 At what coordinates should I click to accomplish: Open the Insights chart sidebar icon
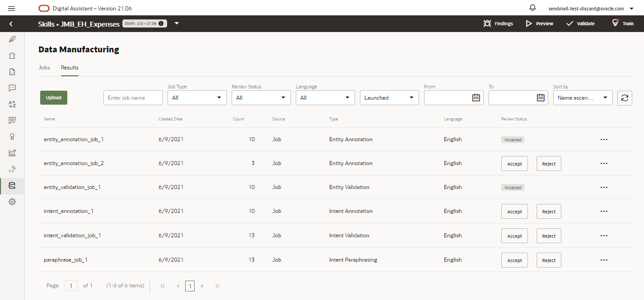pos(12,153)
